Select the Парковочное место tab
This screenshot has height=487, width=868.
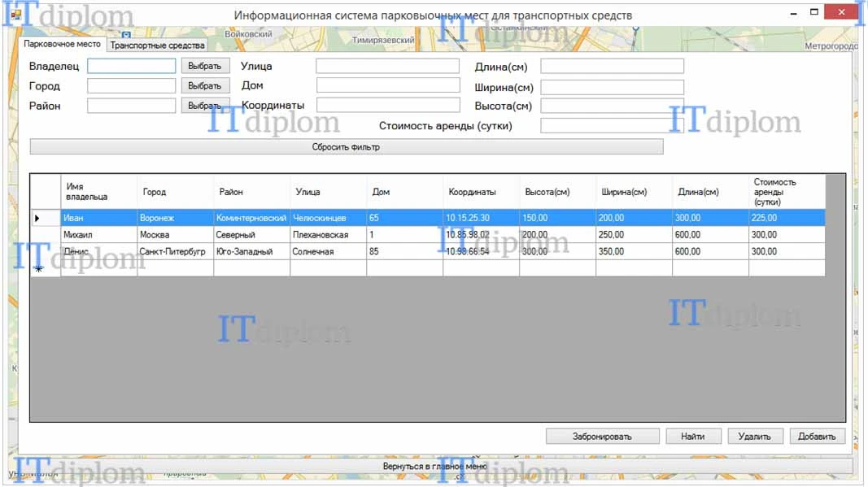click(x=62, y=44)
